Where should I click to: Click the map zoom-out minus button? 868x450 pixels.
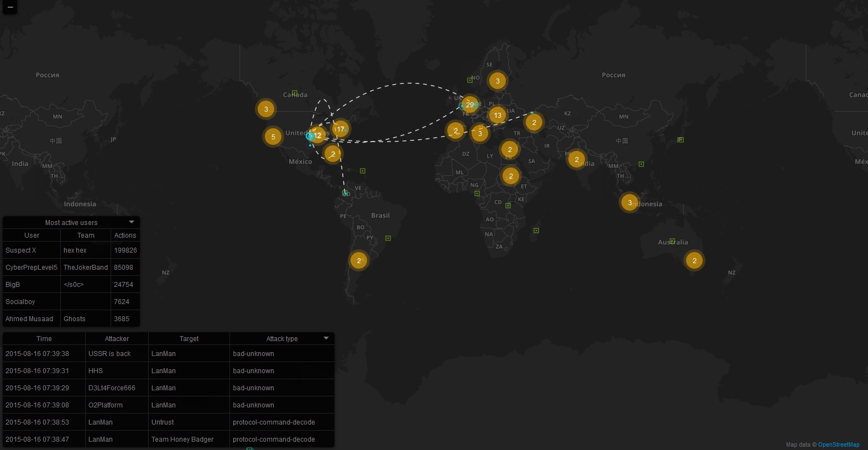tap(10, 7)
